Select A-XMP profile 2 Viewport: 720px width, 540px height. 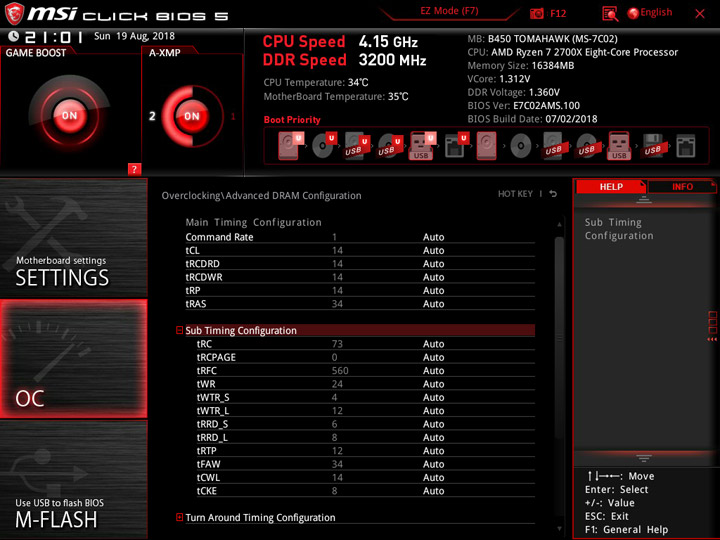(152, 116)
